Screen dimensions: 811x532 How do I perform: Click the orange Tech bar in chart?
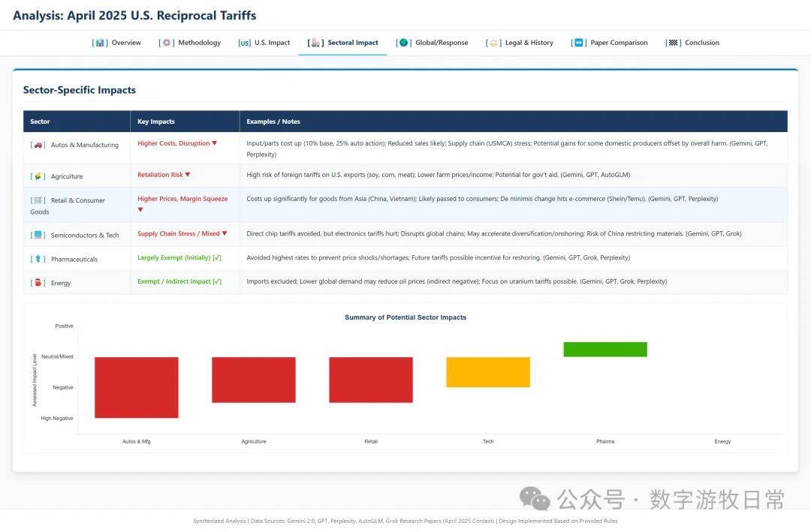(488, 372)
